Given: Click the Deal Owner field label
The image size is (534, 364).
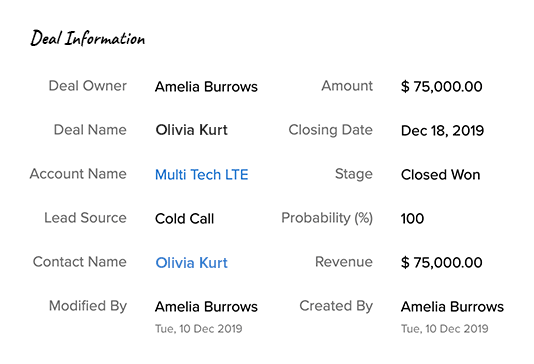Looking at the screenshot, I should (88, 86).
